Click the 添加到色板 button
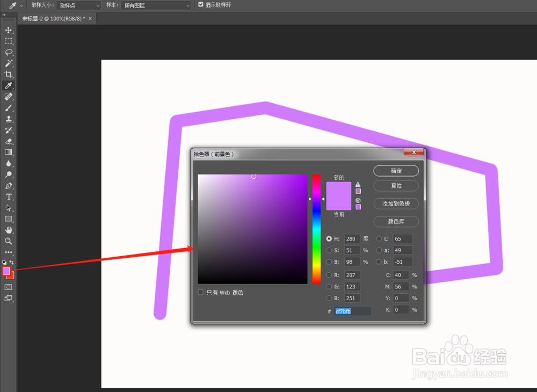This screenshot has height=392, width=537. click(396, 204)
